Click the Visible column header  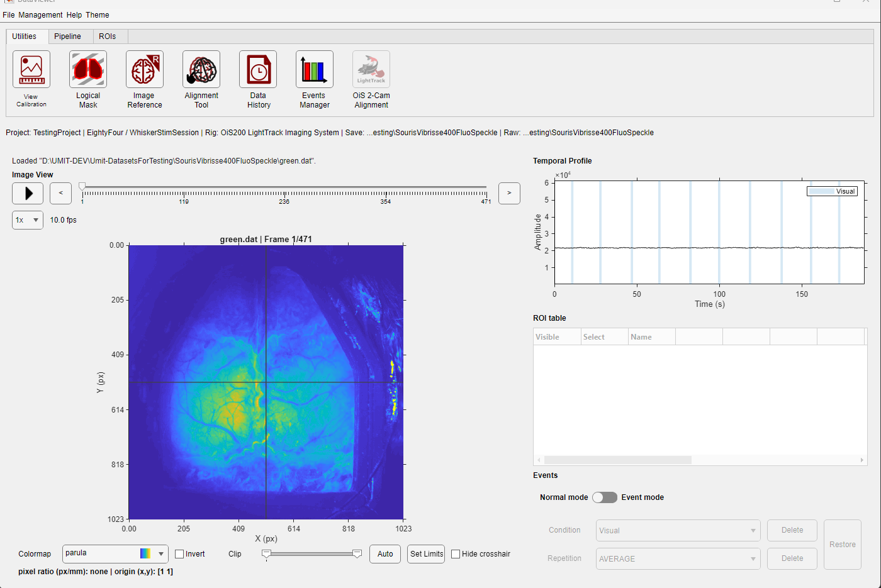tap(557, 337)
